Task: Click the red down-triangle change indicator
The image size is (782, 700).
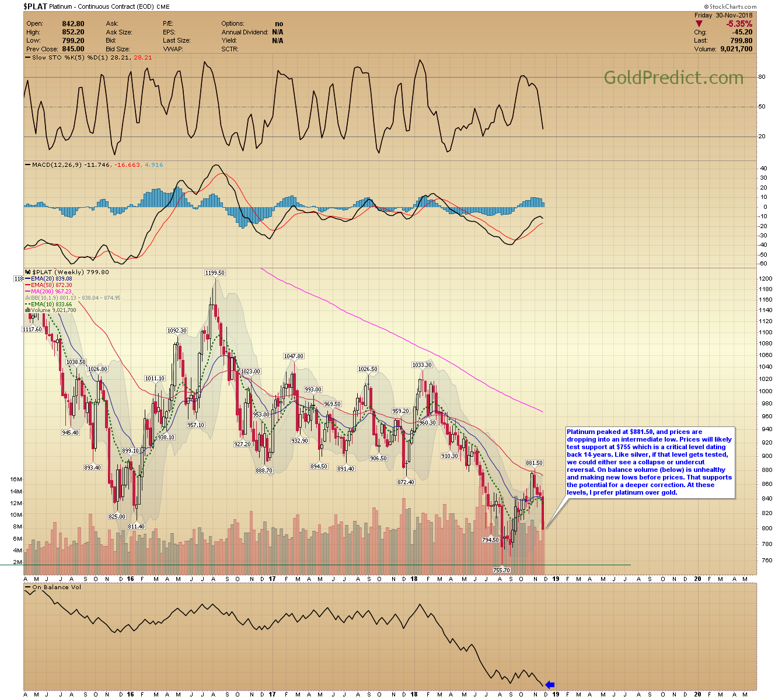Action: click(x=699, y=24)
